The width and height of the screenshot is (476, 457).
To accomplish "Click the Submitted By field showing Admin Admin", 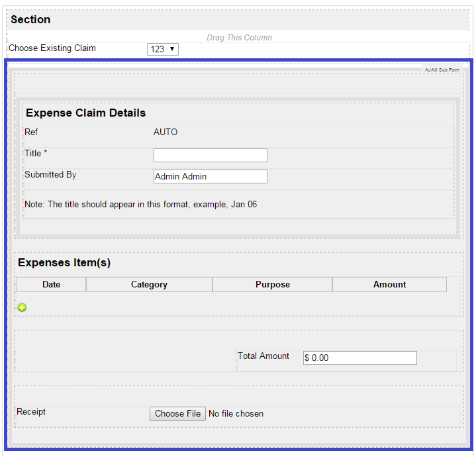I will point(210,176).
